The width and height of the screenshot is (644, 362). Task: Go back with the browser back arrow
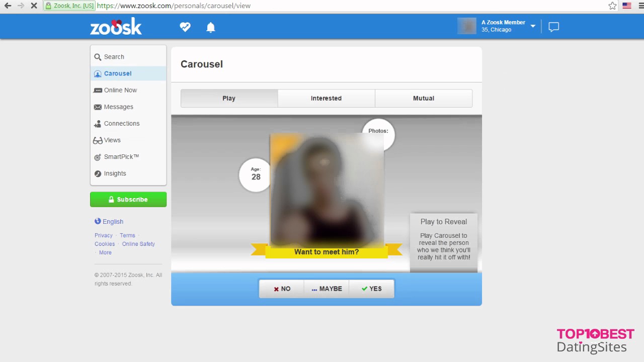click(8, 6)
